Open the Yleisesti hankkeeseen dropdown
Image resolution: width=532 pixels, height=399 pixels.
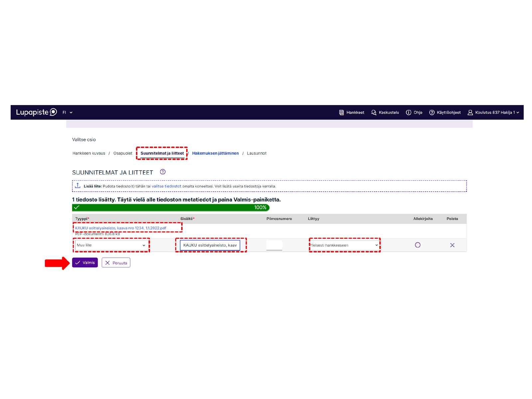(x=344, y=245)
